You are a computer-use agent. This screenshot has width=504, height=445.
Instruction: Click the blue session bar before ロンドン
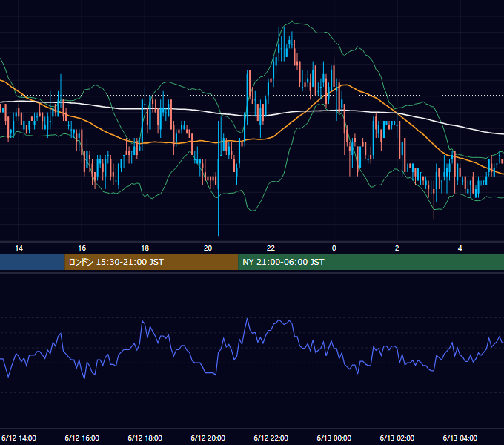coord(32,262)
